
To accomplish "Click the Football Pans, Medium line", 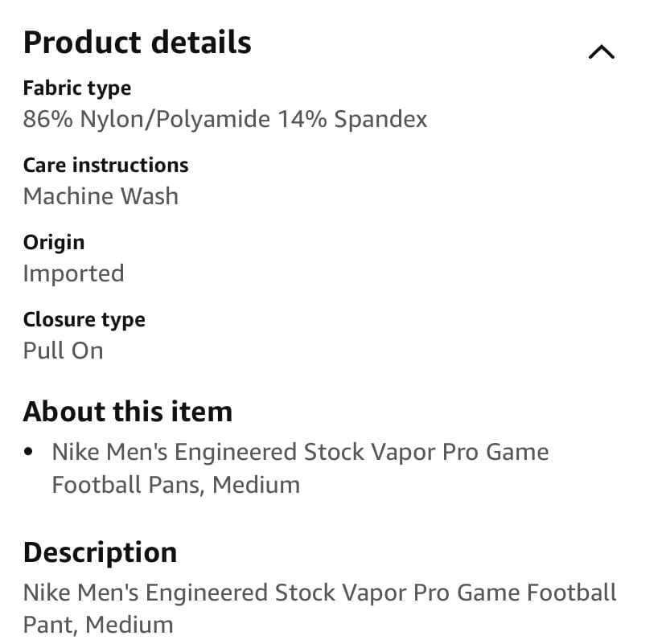I will 176,485.
